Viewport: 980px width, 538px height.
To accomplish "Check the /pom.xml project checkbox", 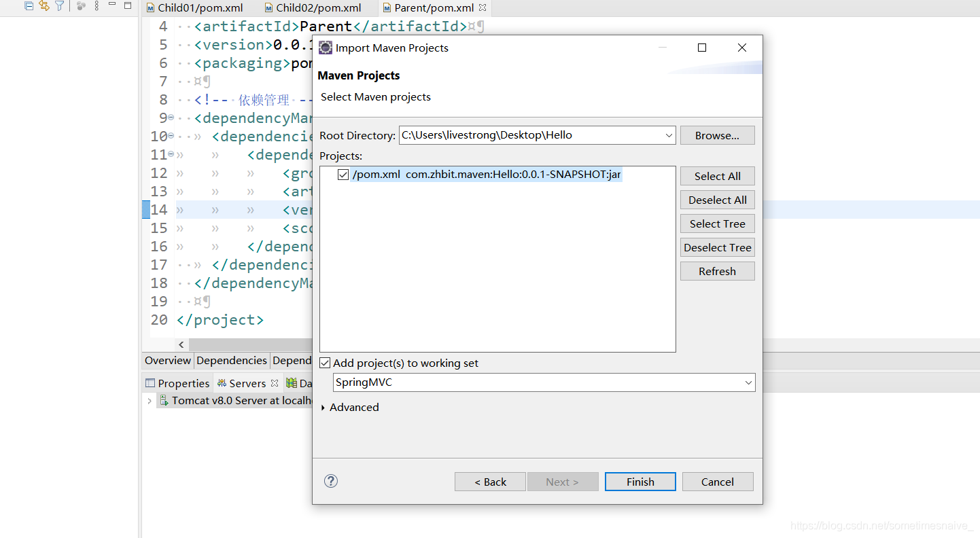I will pos(343,175).
